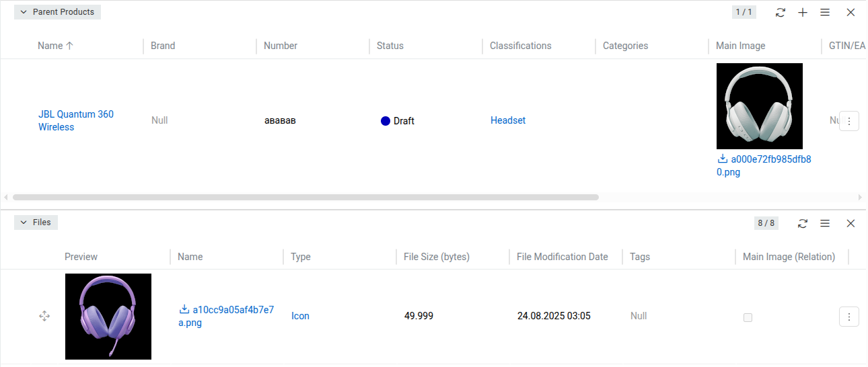The image size is (868, 367).
Task: Open row actions for JBL Quantum 360 Wireless
Action: tap(849, 121)
